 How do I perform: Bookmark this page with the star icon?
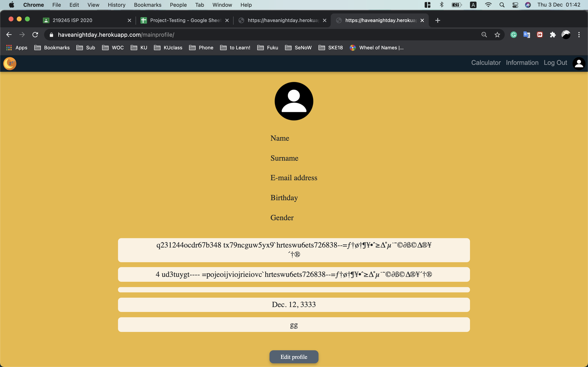tap(497, 34)
